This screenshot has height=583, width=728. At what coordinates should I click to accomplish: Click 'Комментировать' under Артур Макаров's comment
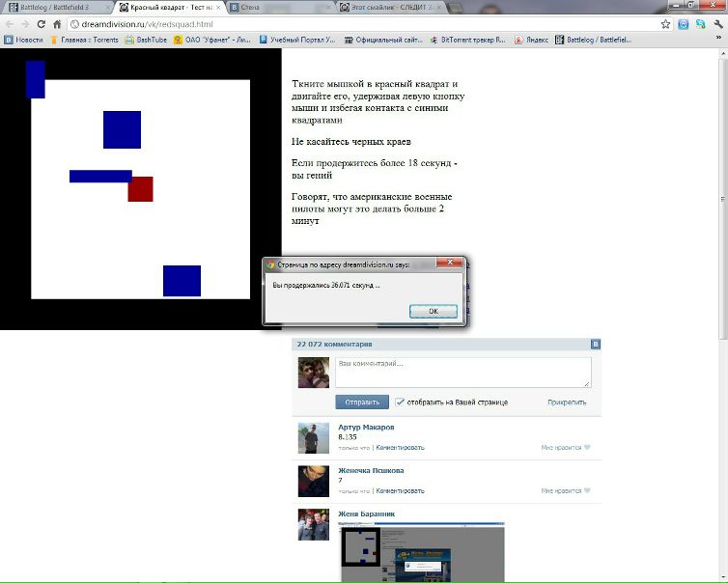coord(400,448)
